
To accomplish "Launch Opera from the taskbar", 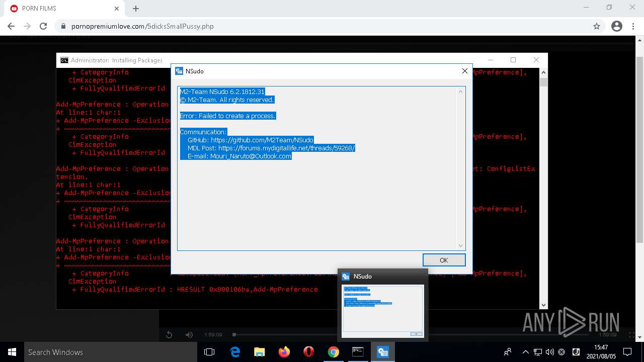I will pyautogui.click(x=309, y=352).
